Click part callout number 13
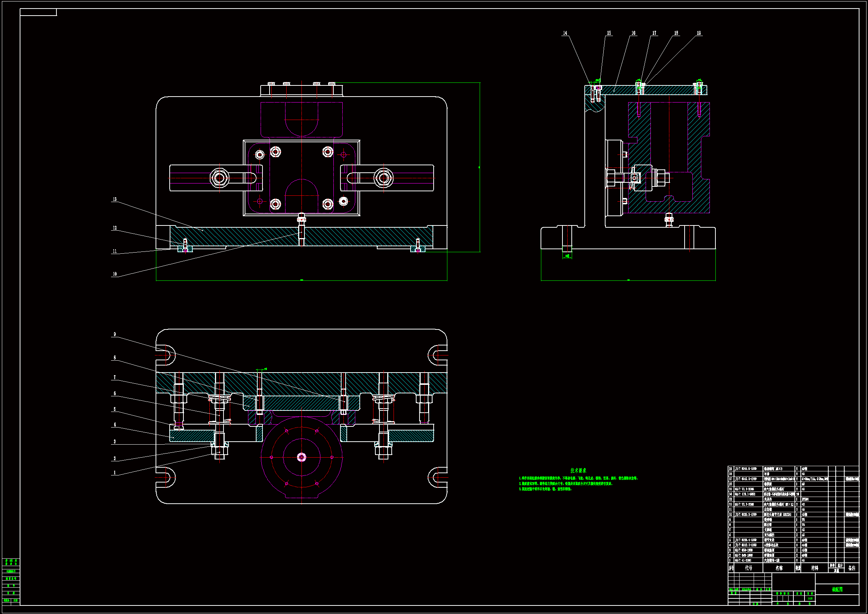The width and height of the screenshot is (868, 614). [x=115, y=199]
